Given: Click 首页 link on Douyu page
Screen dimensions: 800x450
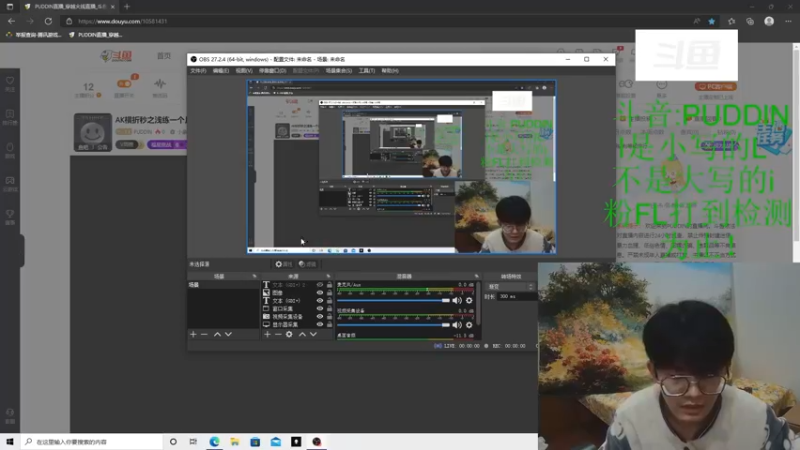Looking at the screenshot, I should pos(164,56).
